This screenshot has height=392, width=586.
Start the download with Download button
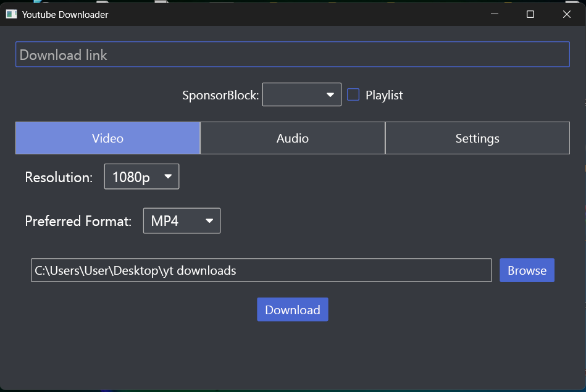(293, 309)
